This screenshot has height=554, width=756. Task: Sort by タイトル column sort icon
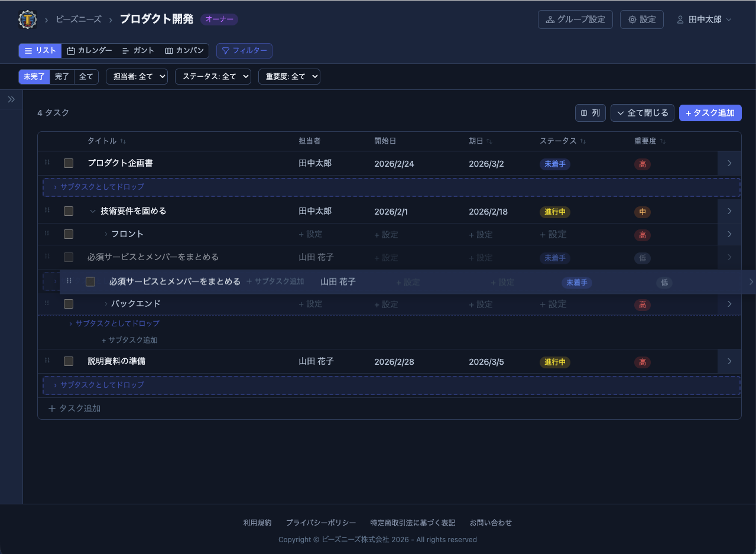pyautogui.click(x=123, y=141)
